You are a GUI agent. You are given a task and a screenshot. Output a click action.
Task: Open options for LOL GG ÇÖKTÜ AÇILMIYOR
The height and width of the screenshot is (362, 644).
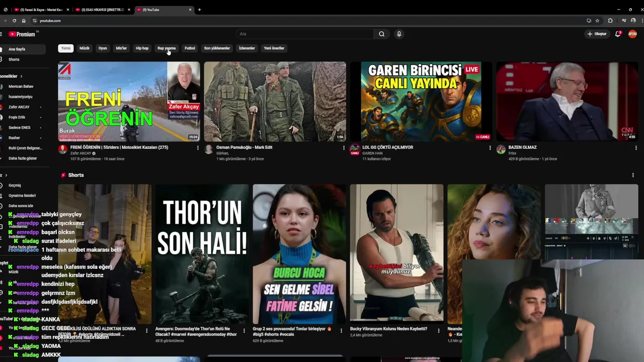pyautogui.click(x=490, y=148)
